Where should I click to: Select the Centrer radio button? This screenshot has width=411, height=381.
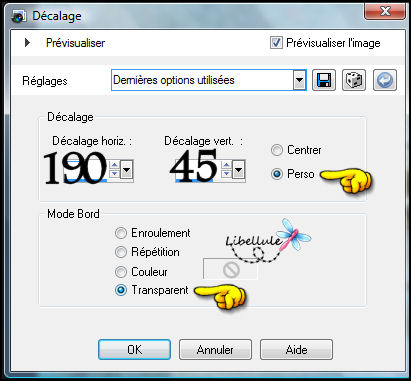277,150
